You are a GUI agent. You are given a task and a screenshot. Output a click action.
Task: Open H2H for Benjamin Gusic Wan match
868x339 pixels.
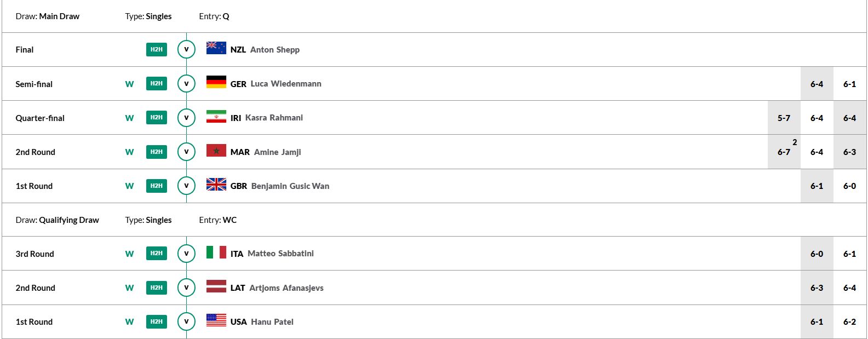157,186
